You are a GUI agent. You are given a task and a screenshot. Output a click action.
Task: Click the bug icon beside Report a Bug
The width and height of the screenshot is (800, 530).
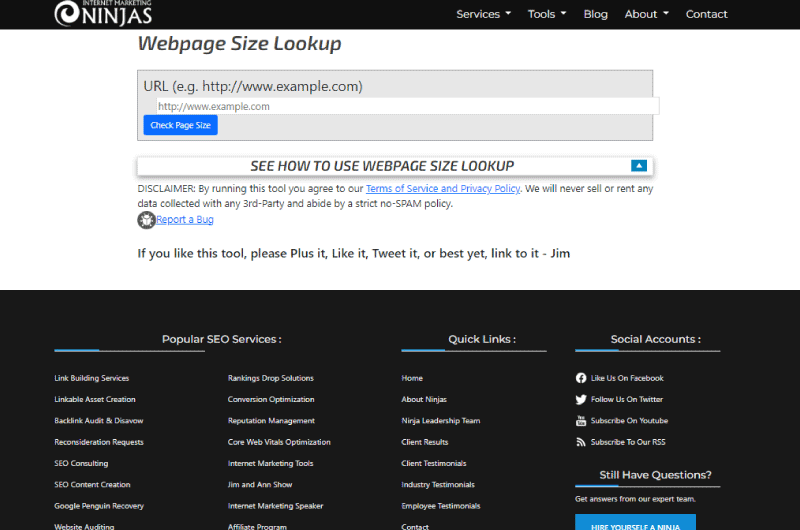146,220
